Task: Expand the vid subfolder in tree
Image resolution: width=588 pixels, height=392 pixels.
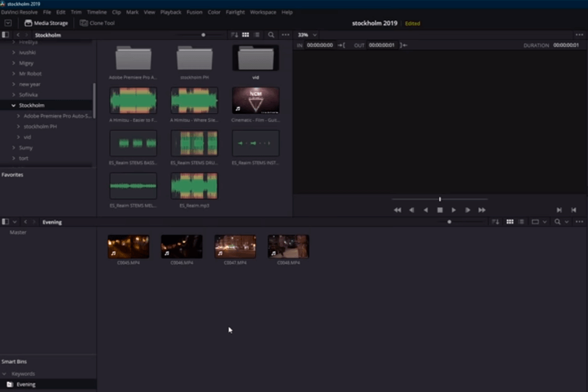Action: click(x=18, y=137)
